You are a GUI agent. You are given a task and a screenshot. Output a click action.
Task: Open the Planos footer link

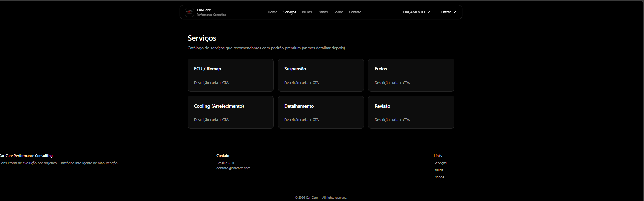tap(439, 177)
